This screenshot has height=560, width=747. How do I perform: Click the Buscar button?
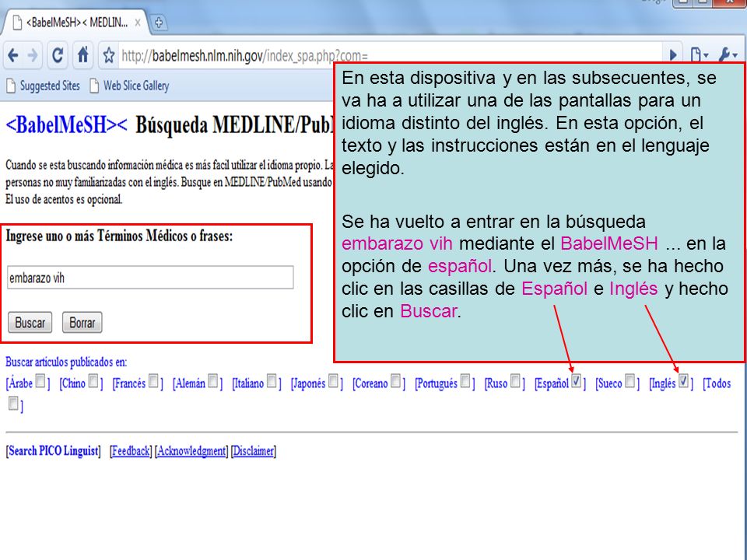point(30,323)
